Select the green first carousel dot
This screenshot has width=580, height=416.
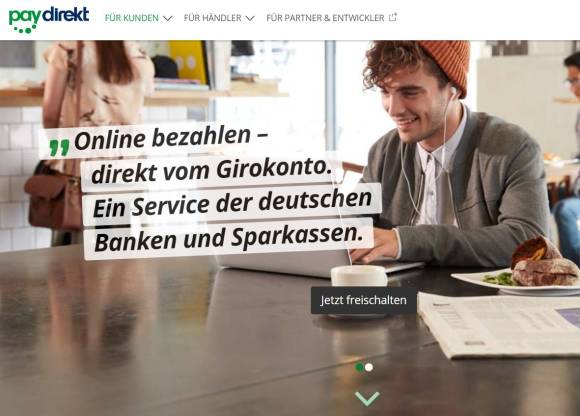coord(359,367)
